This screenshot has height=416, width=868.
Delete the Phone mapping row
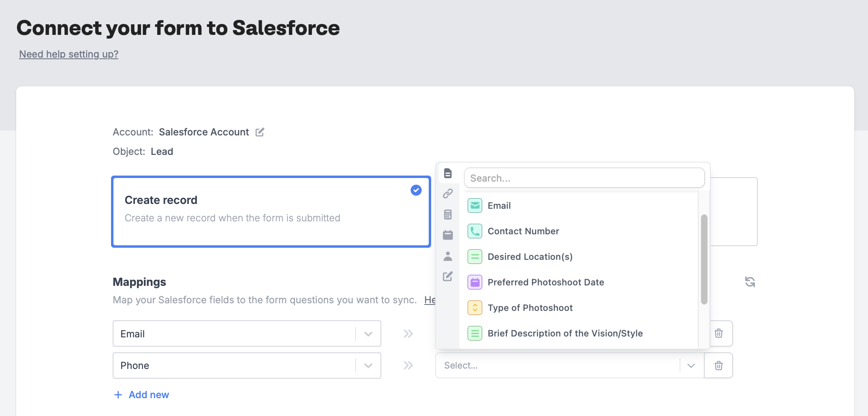(718, 366)
